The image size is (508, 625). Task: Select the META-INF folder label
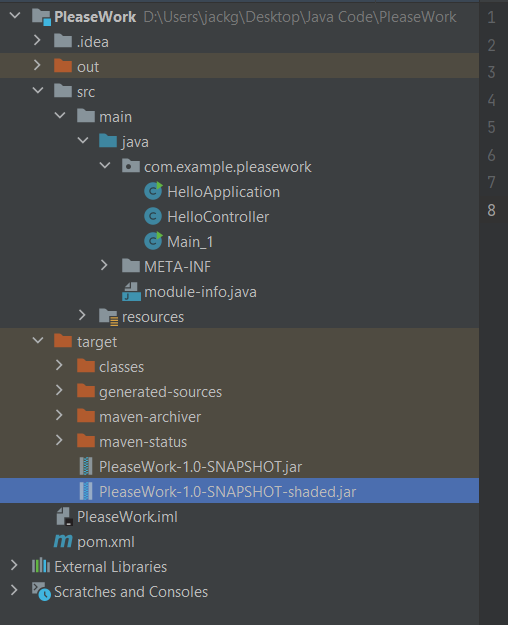point(178,267)
